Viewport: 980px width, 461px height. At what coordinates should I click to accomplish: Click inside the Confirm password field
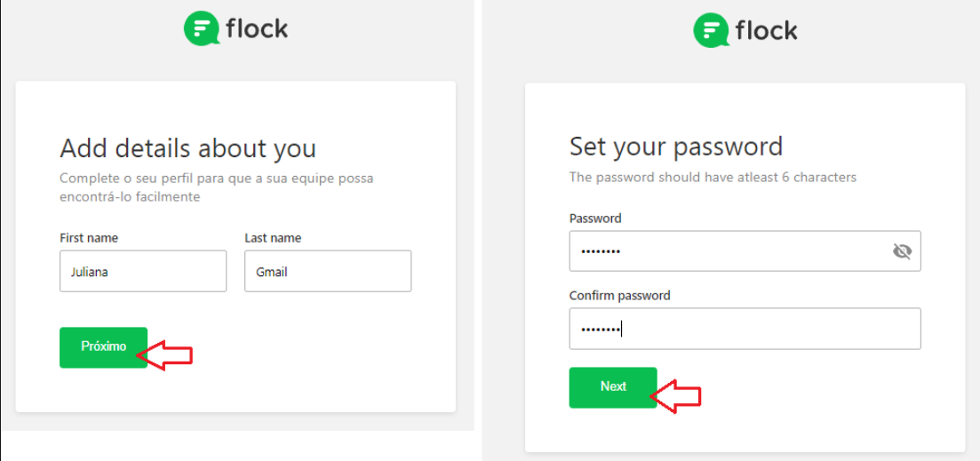(x=745, y=329)
